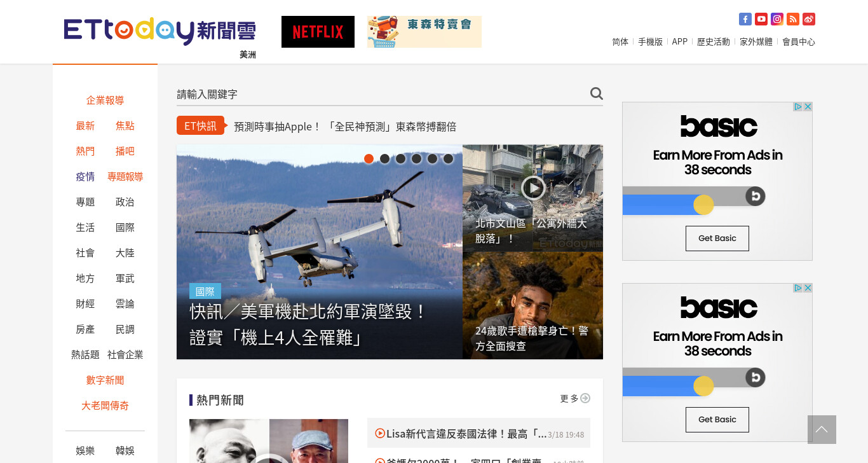The height and width of the screenshot is (463, 868).
Task: Open 專題報導 in sidebar
Action: [x=125, y=177]
